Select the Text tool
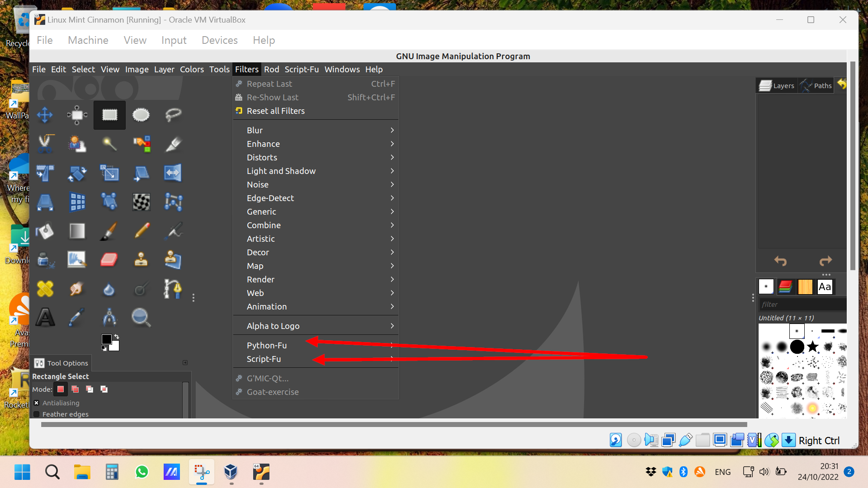Viewport: 868px width, 488px height. click(x=45, y=318)
